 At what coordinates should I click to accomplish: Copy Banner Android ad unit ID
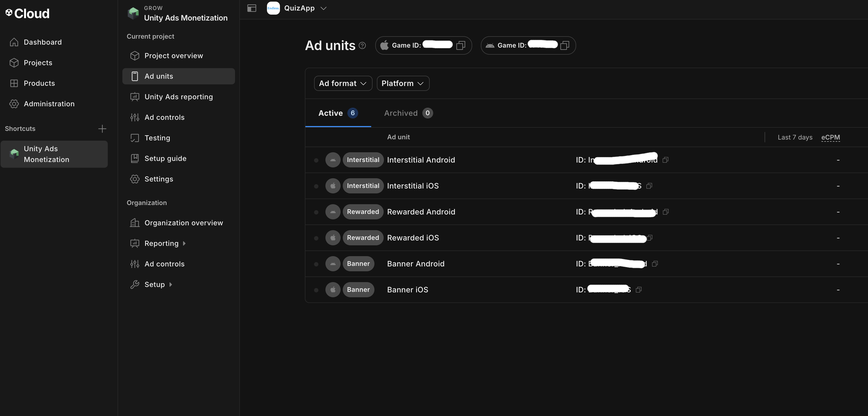(655, 263)
